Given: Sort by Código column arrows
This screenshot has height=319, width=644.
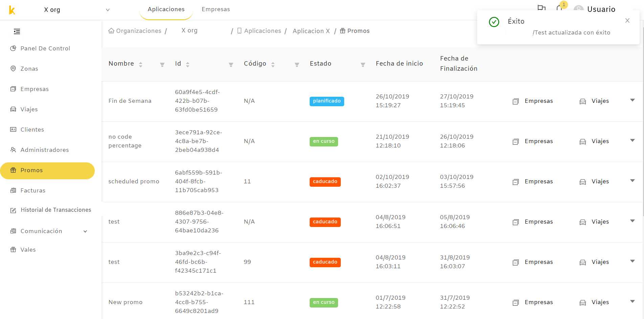Looking at the screenshot, I should (273, 64).
